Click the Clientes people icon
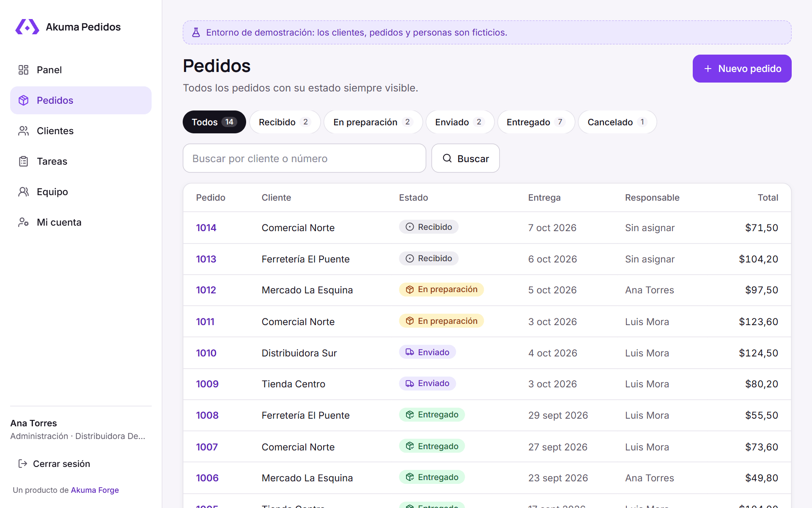The image size is (812, 508). 23,131
